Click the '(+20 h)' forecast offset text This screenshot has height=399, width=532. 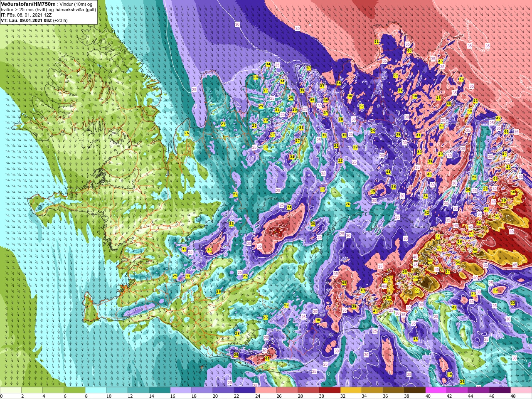[x=60, y=20]
